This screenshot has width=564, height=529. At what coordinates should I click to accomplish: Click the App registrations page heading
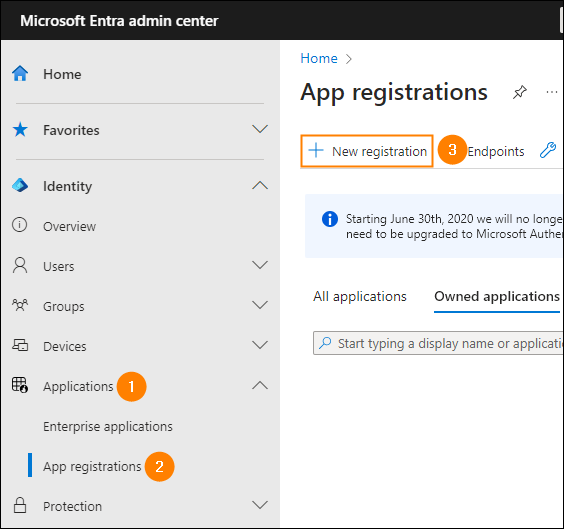(394, 93)
